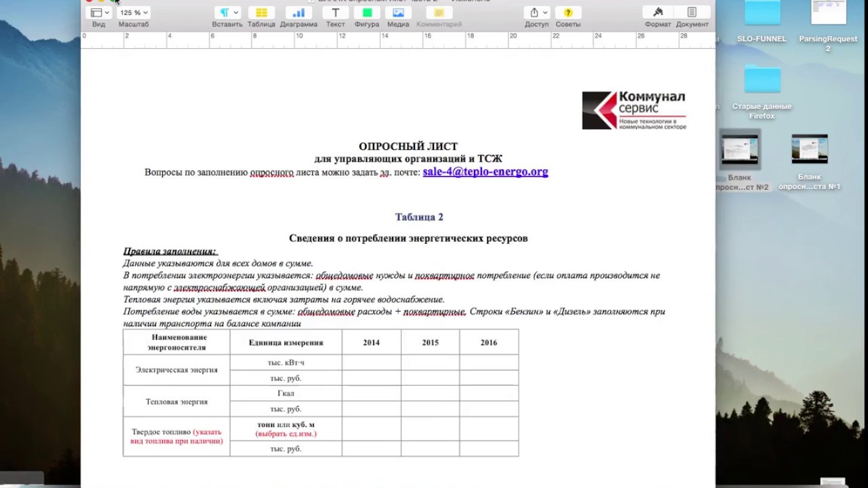The image size is (868, 488).
Task: Open the Format (Формат) brush panel
Action: coord(658,13)
